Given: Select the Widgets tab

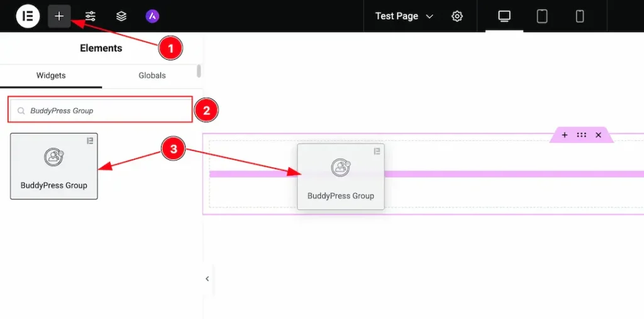Looking at the screenshot, I should click(x=51, y=76).
